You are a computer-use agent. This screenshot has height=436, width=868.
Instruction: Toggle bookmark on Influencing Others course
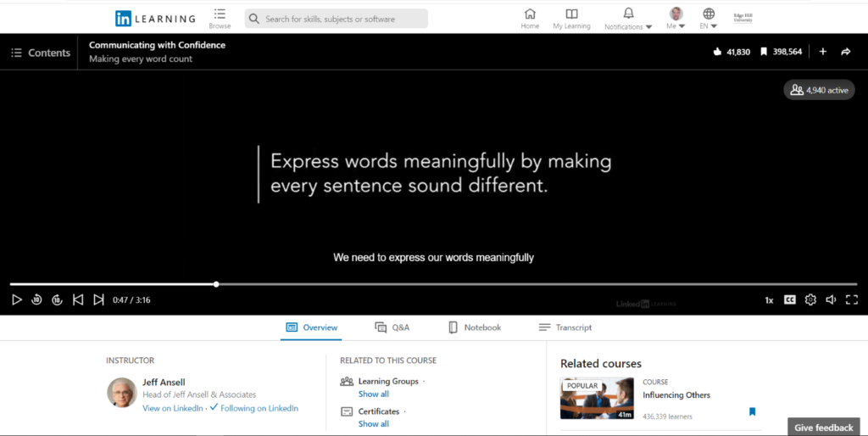pos(753,411)
